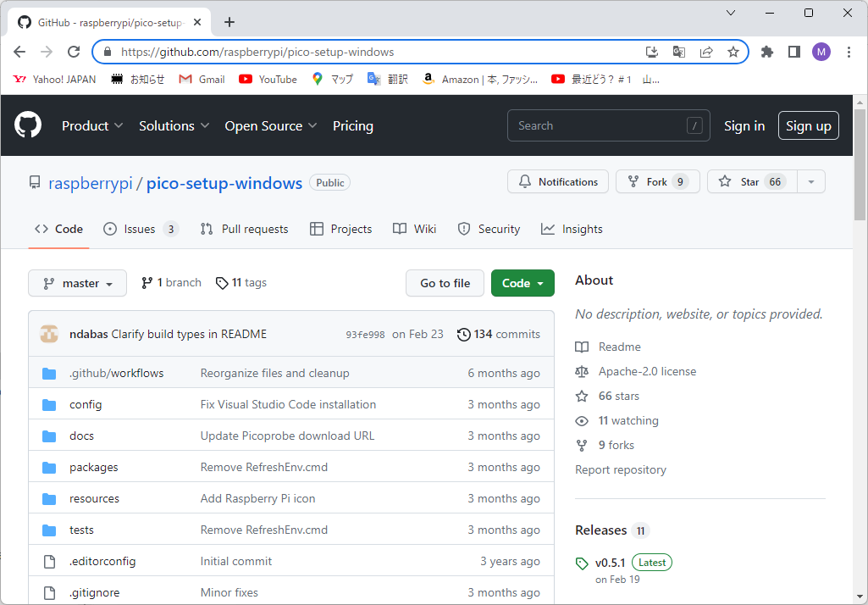Click the Go to file button
This screenshot has height=605, width=868.
[x=445, y=283]
